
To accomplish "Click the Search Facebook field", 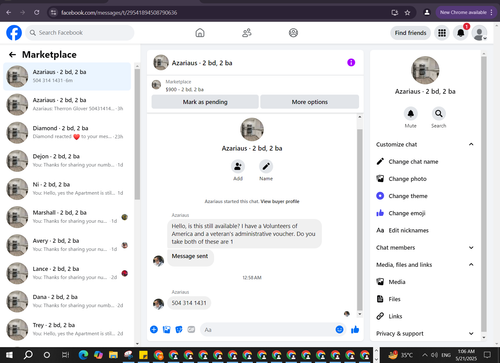I will pyautogui.click(x=80, y=33).
